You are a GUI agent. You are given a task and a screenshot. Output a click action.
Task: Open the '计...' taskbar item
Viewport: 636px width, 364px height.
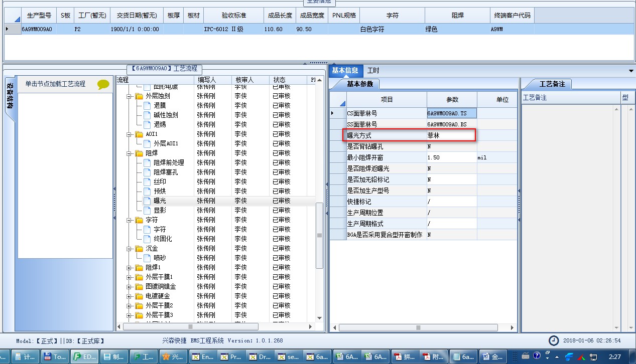tap(26, 357)
